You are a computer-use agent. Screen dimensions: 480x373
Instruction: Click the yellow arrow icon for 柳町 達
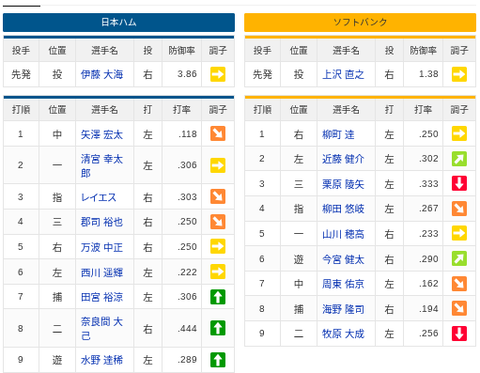coord(459,134)
